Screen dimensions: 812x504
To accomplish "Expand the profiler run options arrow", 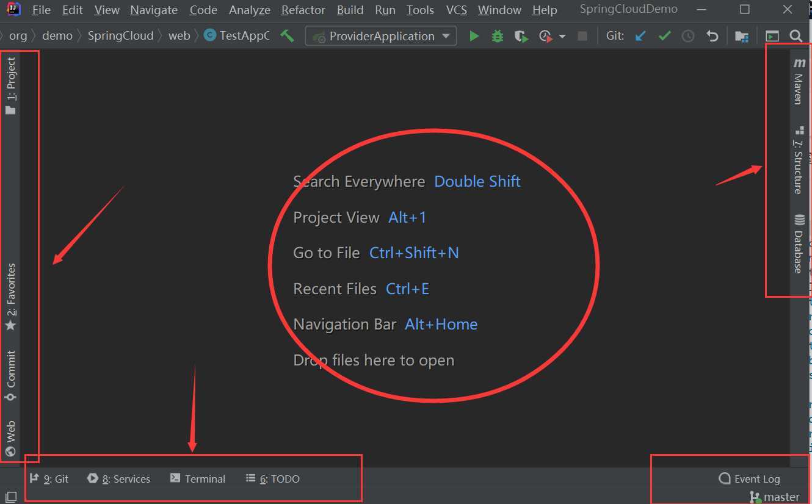I will pyautogui.click(x=562, y=37).
